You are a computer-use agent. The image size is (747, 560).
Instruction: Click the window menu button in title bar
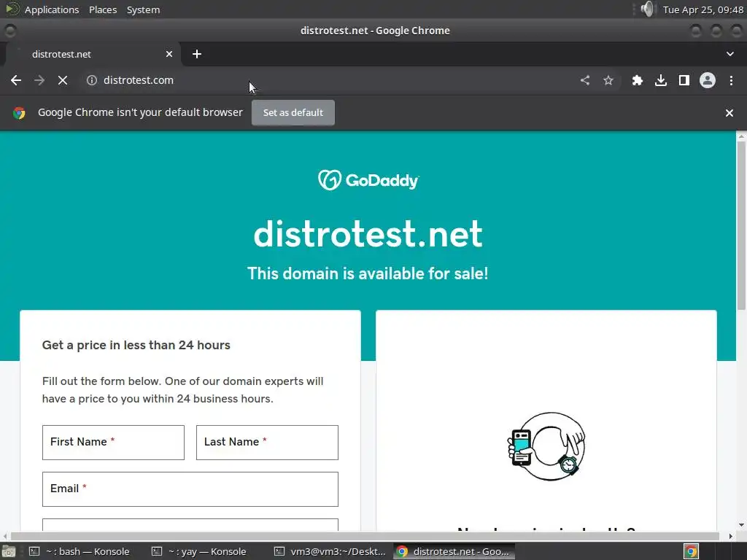click(x=9, y=31)
